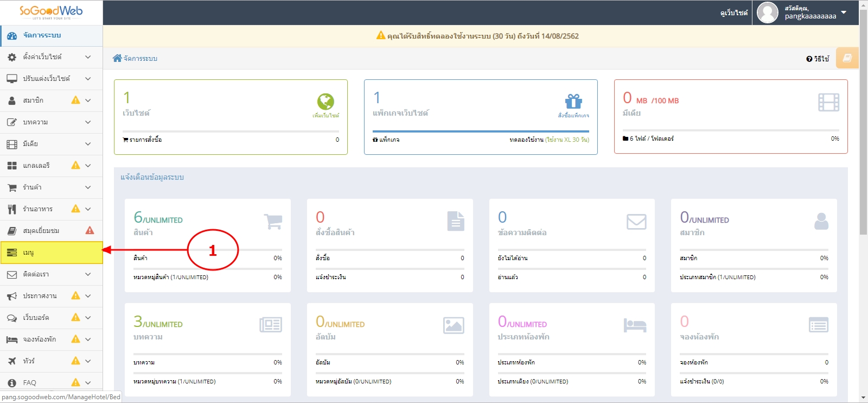Viewport: 868px width, 403px height.
Task: Click the gear icon for ตั้งค่าเว็บไซต์
Action: click(x=12, y=57)
